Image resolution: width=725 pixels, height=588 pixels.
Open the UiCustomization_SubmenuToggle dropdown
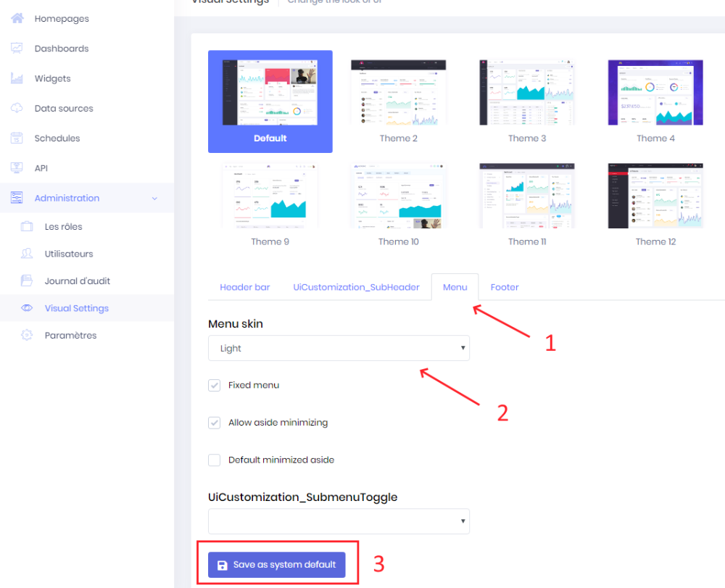339,521
